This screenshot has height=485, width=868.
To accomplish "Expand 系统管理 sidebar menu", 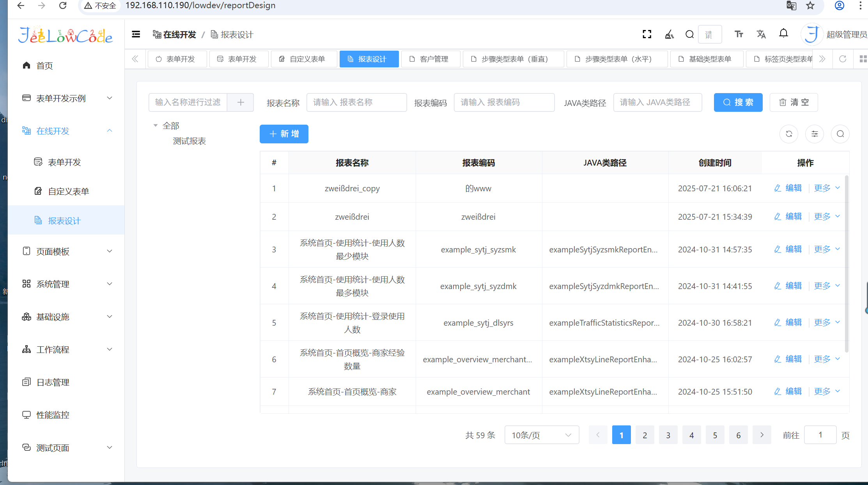I will (x=66, y=284).
